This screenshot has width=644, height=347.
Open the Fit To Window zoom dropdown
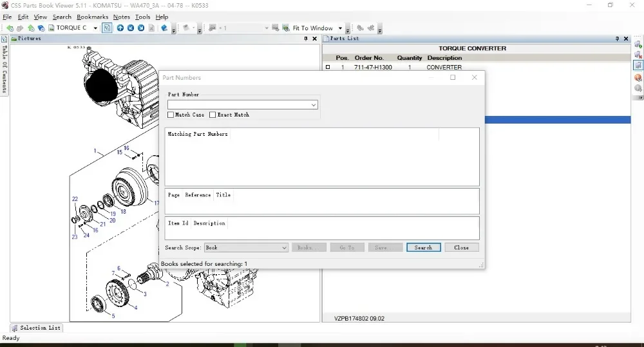tap(339, 28)
